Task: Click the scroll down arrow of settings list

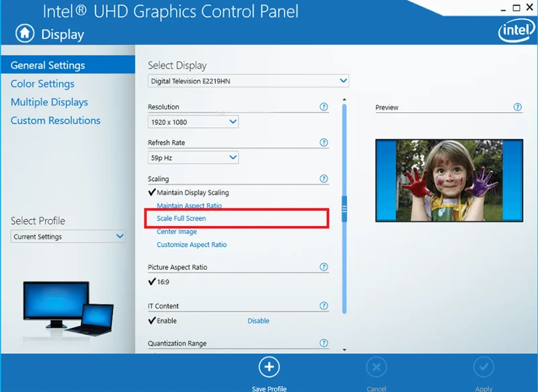Action: pyautogui.click(x=344, y=350)
